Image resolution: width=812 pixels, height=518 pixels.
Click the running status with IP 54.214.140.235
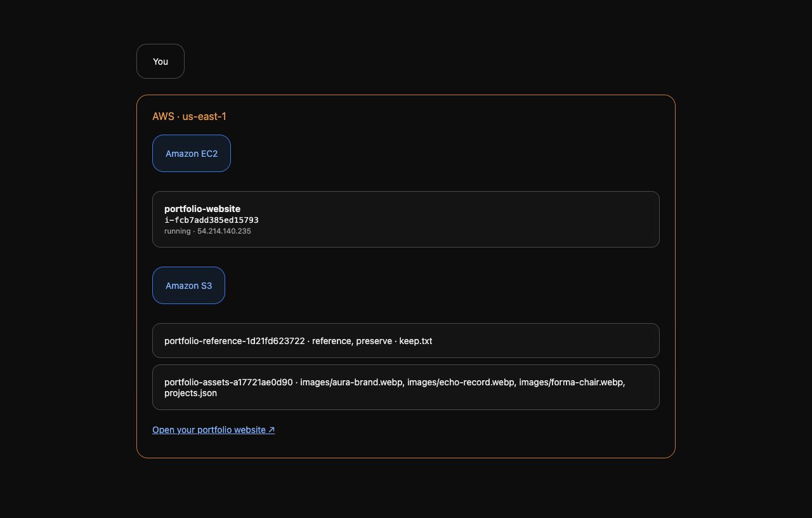[207, 231]
